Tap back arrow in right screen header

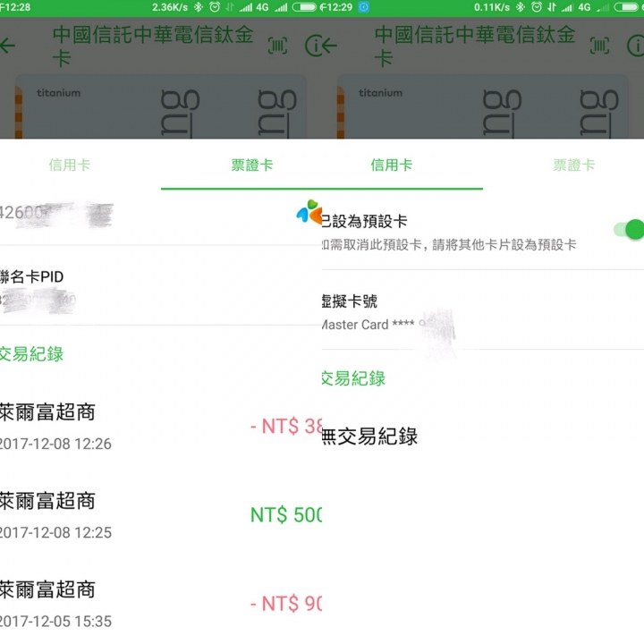(x=329, y=46)
